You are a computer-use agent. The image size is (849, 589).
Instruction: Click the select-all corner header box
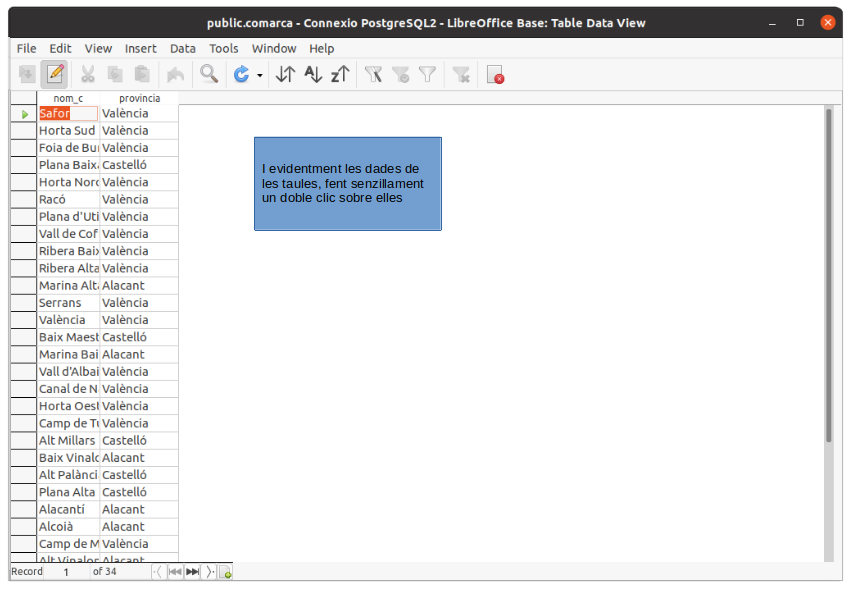click(24, 98)
